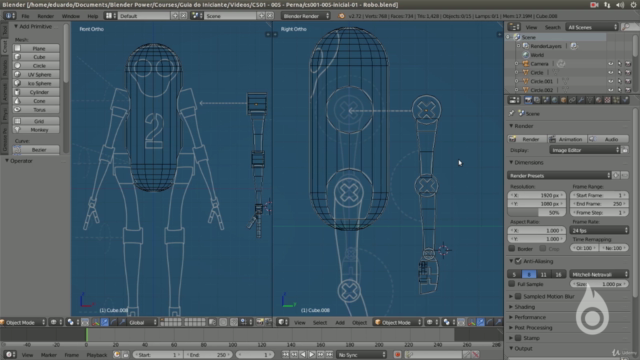Open the Render Layers properties tab icon

tap(537, 100)
